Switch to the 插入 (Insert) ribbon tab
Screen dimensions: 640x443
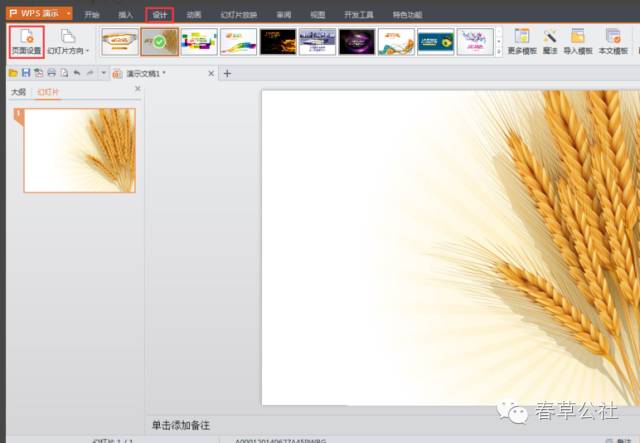[126, 15]
